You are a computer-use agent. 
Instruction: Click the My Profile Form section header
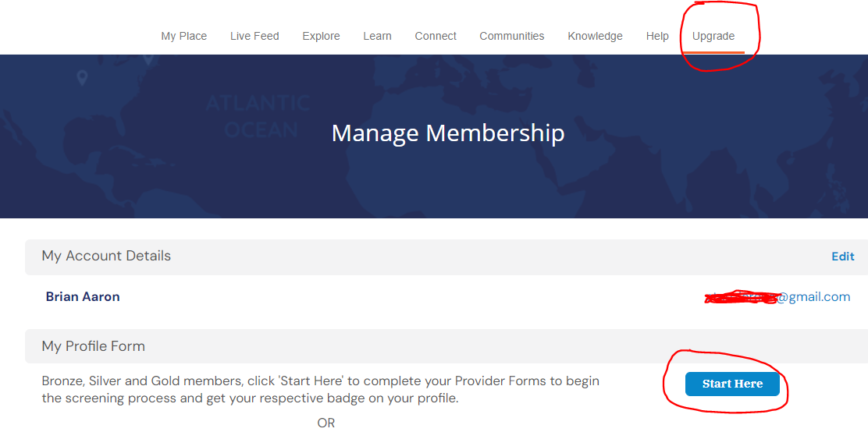click(x=94, y=346)
